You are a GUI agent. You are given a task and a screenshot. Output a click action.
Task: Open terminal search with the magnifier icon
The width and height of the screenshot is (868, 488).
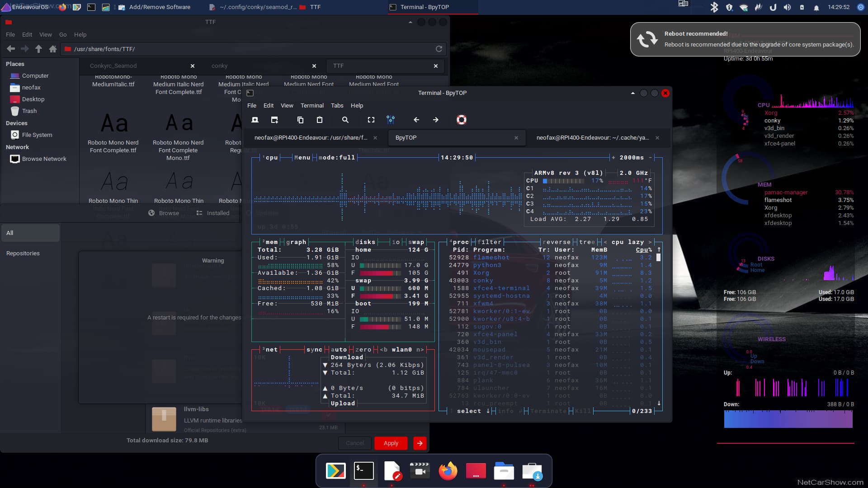345,120
